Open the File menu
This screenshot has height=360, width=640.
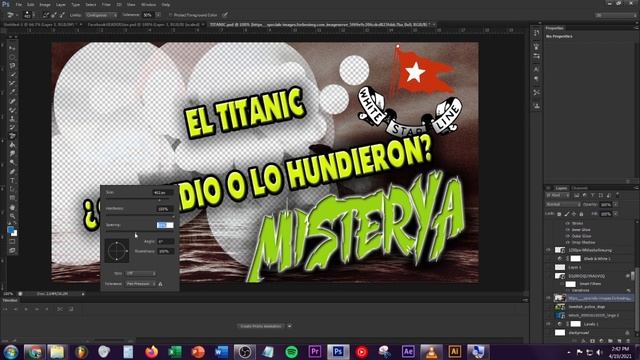pos(19,4)
